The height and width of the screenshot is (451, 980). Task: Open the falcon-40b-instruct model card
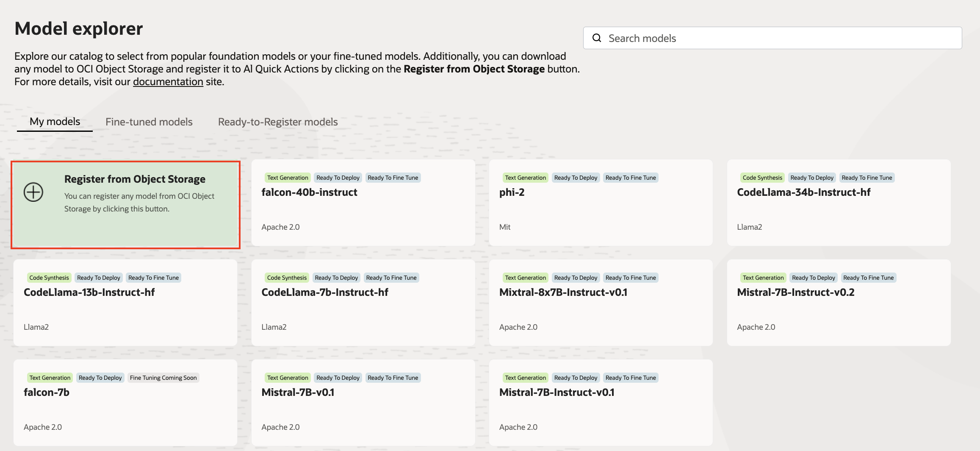pyautogui.click(x=363, y=203)
